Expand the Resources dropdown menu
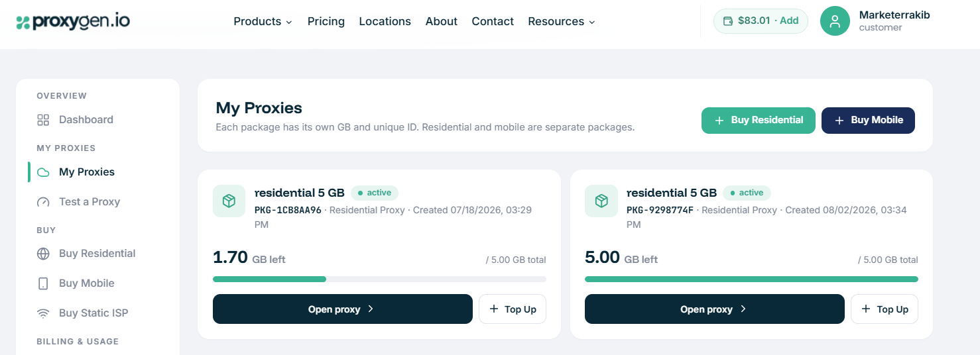This screenshot has height=355, width=980. pyautogui.click(x=562, y=21)
